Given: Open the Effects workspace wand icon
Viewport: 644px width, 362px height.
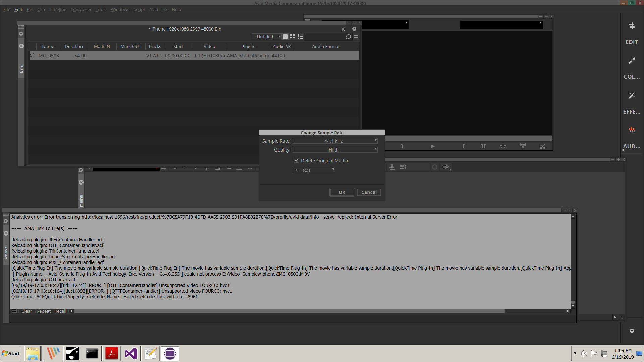Looking at the screenshot, I should (x=632, y=96).
